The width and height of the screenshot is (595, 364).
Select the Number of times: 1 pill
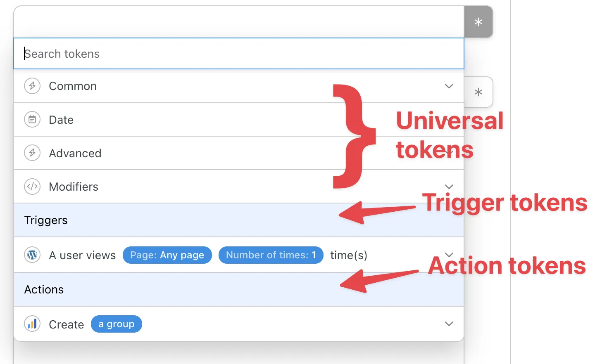(271, 255)
